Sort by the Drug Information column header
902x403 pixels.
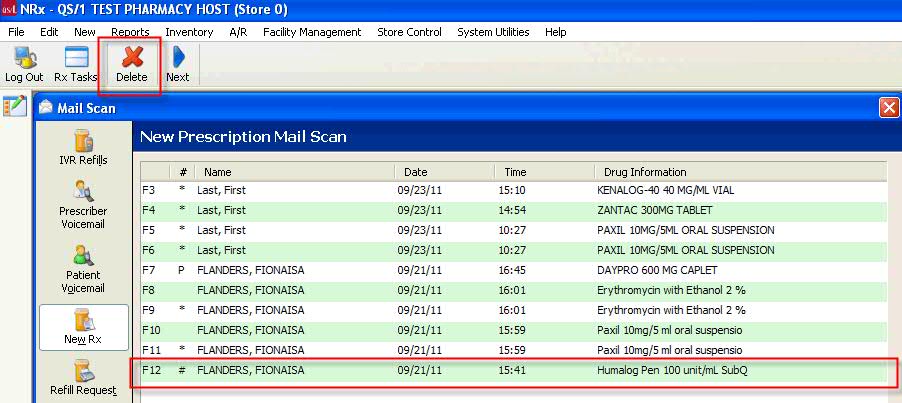click(740, 172)
